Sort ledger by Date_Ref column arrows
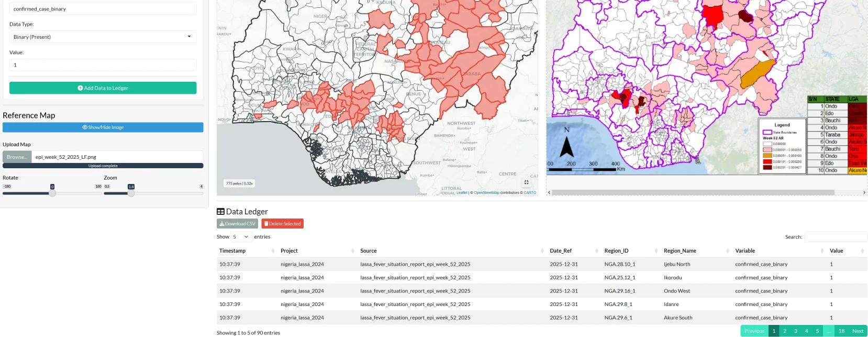 tap(596, 251)
